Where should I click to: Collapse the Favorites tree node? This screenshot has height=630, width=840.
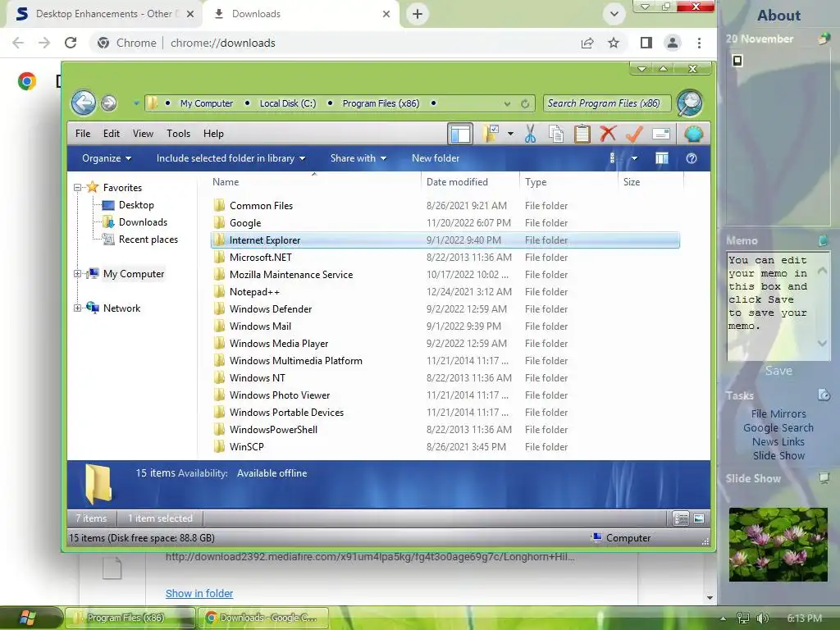78,188
